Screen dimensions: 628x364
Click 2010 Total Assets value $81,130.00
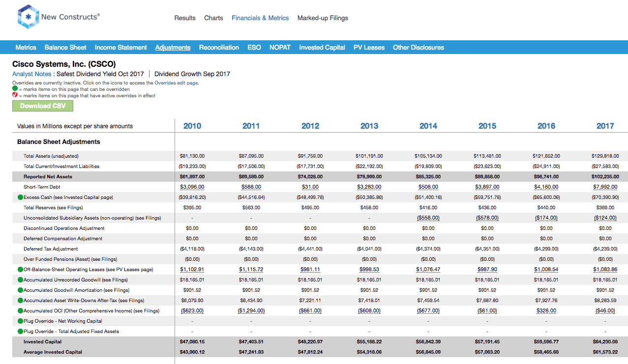click(192, 156)
